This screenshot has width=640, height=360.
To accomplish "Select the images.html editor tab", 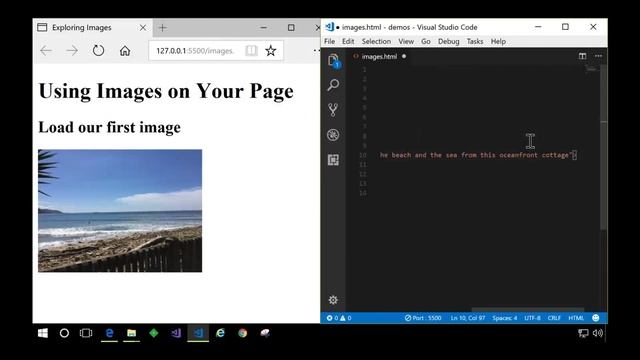I will click(x=379, y=56).
